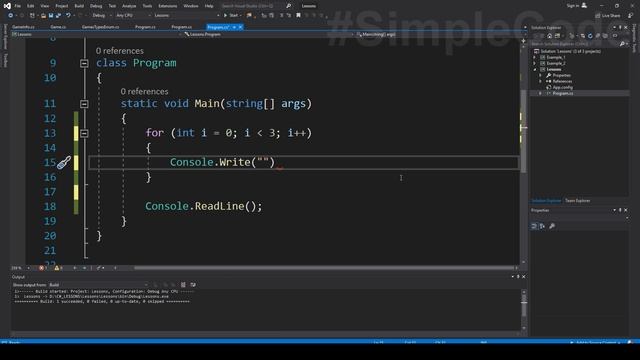640x360 pixels.
Task: Open the Show output from dropdown
Action: click(x=98, y=284)
